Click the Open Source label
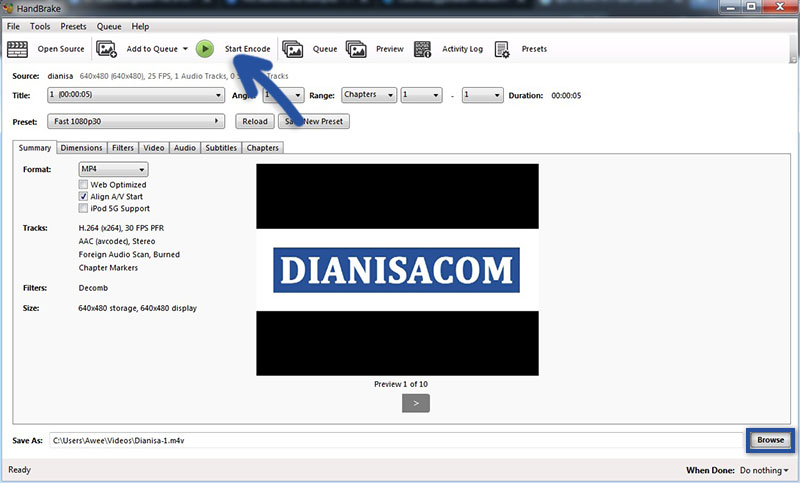The height and width of the screenshot is (483, 800). [x=61, y=49]
